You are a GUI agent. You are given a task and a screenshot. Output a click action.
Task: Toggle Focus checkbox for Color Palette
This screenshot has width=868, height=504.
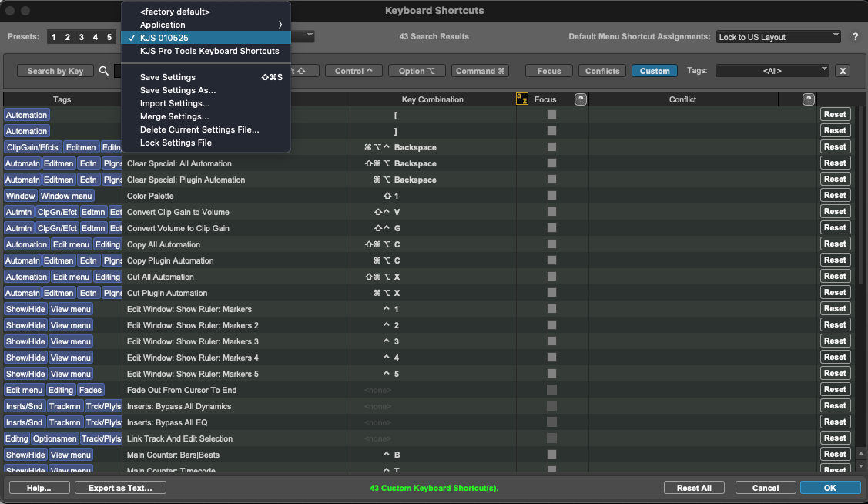[551, 196]
